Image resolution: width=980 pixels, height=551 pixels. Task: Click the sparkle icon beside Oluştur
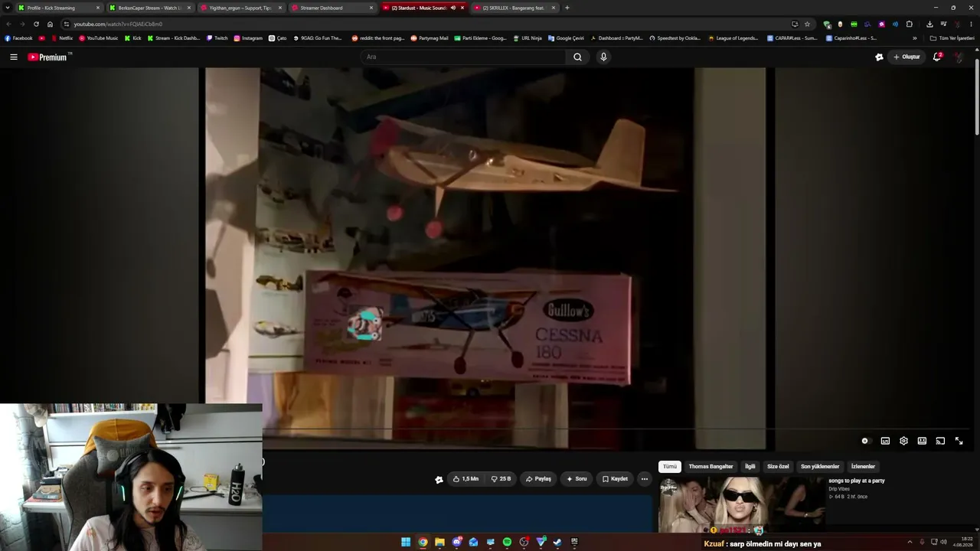(x=879, y=57)
